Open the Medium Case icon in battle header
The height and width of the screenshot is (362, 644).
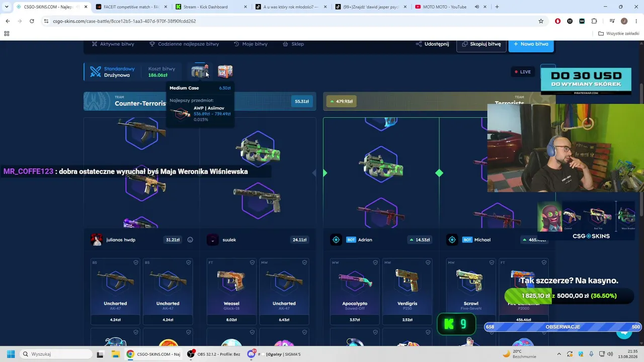[200, 72]
